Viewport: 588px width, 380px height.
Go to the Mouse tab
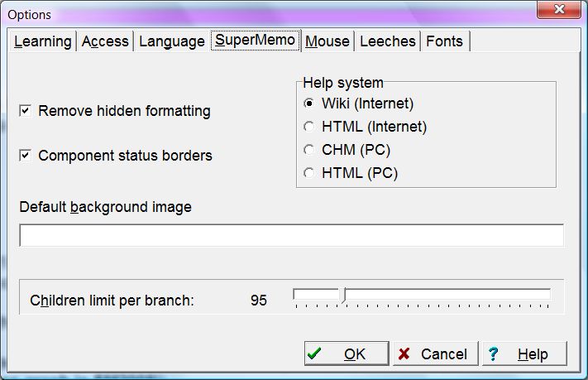pyautogui.click(x=327, y=41)
